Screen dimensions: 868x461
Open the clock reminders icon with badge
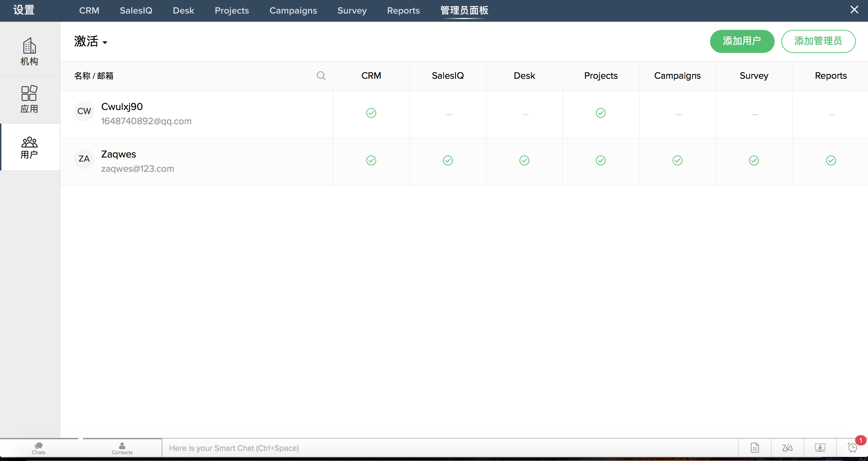click(x=852, y=447)
